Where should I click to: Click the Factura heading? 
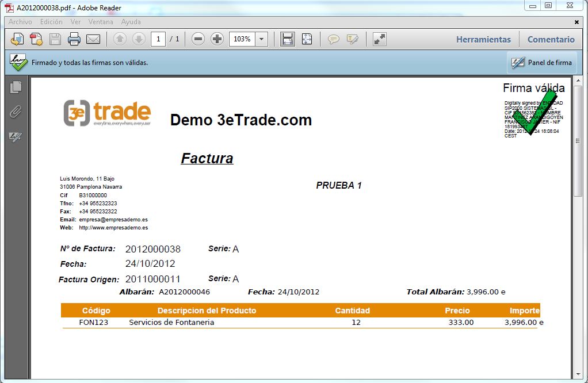click(207, 158)
